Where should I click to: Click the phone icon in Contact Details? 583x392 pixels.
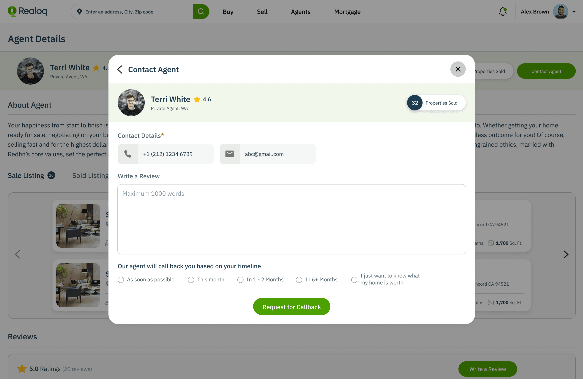(128, 154)
